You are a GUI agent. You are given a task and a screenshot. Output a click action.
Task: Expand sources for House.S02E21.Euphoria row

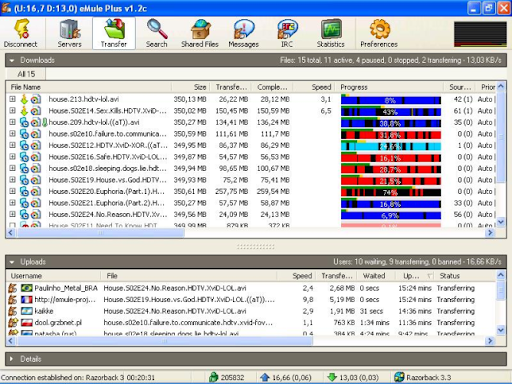12,203
